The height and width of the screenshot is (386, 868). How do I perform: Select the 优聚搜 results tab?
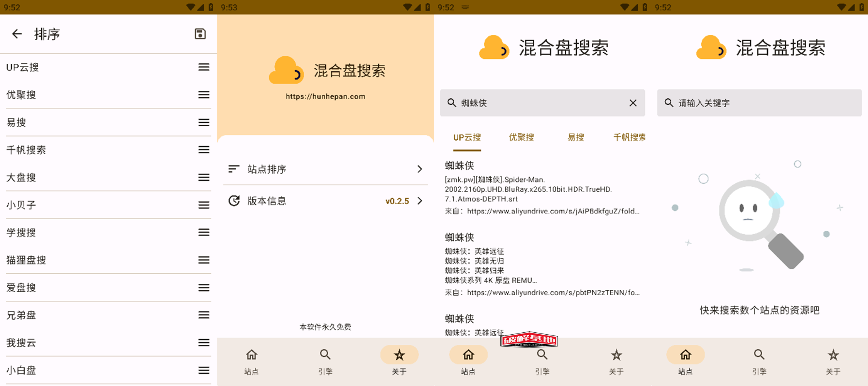coord(521,137)
